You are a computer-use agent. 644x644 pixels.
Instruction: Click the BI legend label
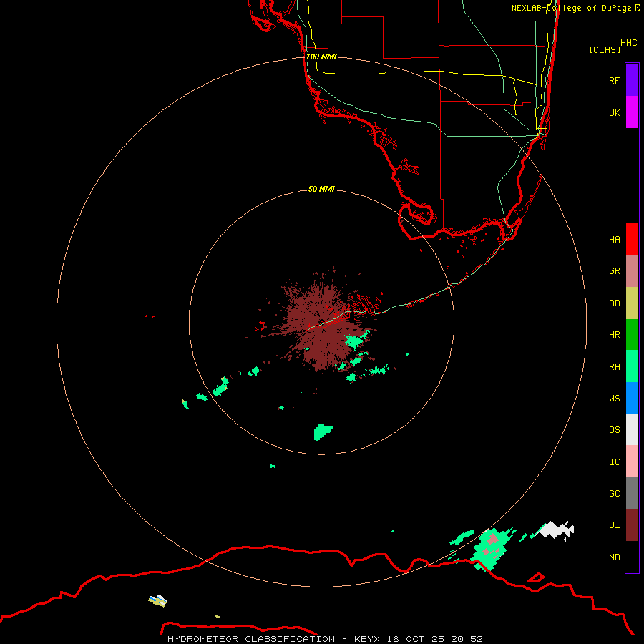(614, 525)
